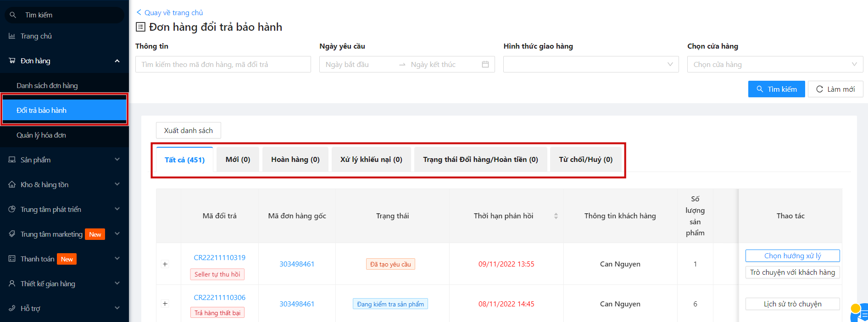The width and height of the screenshot is (868, 322).
Task: Expand row CR22211110306 with plus icon
Action: point(165,304)
